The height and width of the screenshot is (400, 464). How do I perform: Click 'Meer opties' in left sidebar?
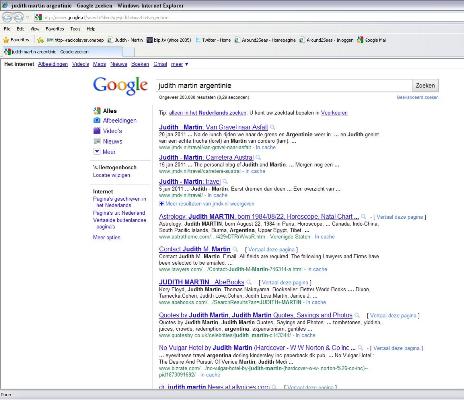click(x=106, y=237)
